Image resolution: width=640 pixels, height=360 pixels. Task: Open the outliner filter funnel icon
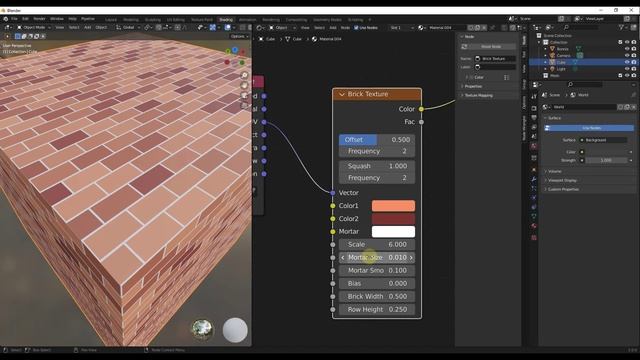point(622,28)
